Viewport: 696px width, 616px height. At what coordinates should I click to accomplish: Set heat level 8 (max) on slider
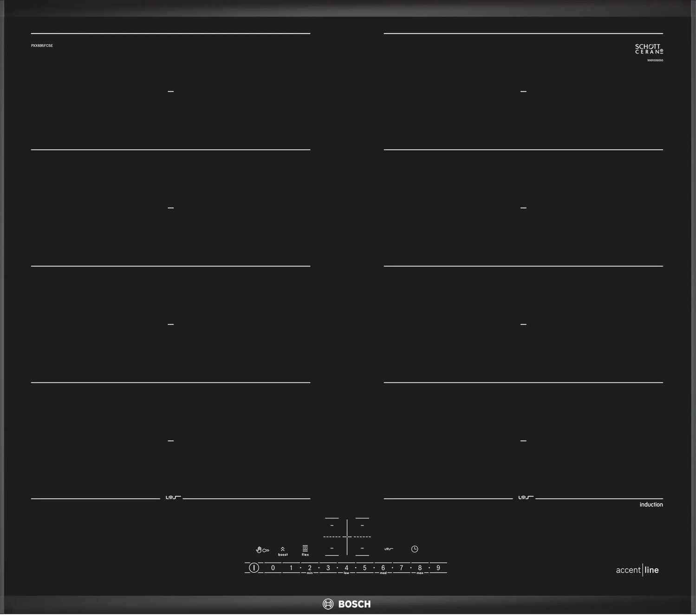click(420, 569)
